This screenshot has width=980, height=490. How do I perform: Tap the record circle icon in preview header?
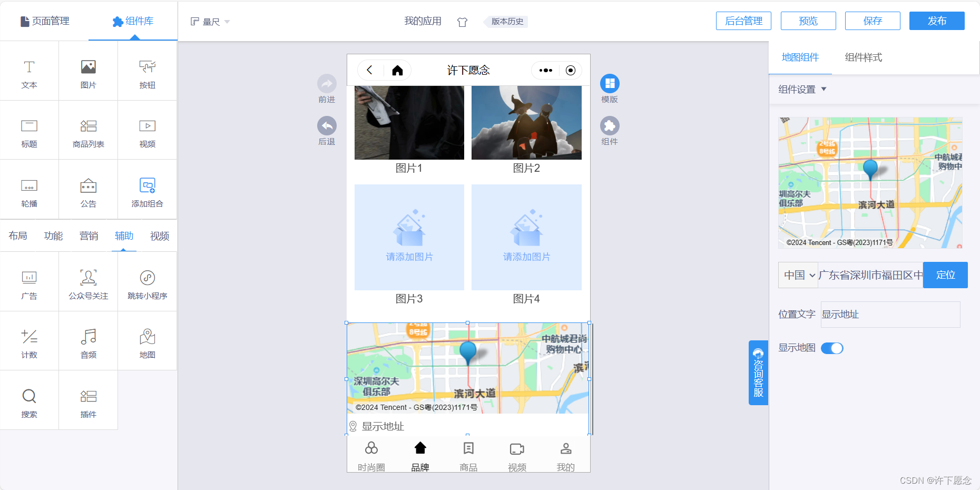point(571,70)
